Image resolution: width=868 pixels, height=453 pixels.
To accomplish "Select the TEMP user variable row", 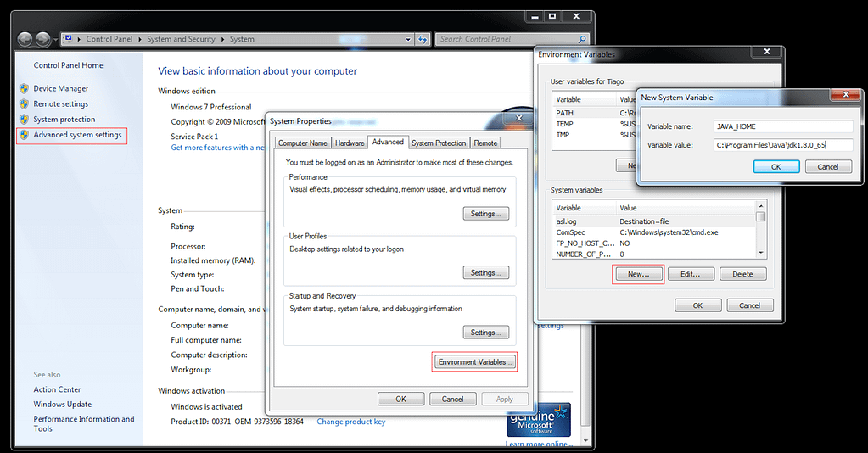I will [595, 124].
